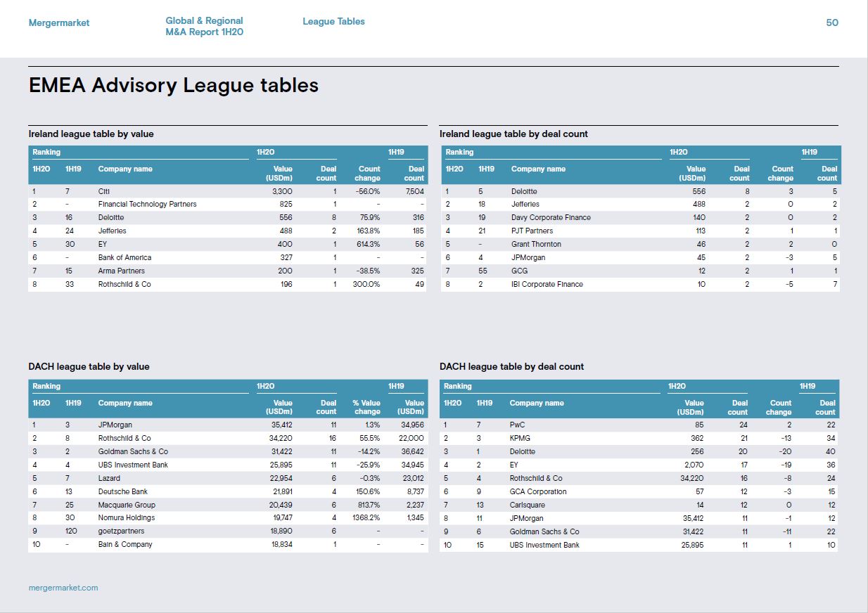The height and width of the screenshot is (613, 868).
Task: Select 'UBS Investment Bank' in DACH deal count table
Action: click(544, 545)
